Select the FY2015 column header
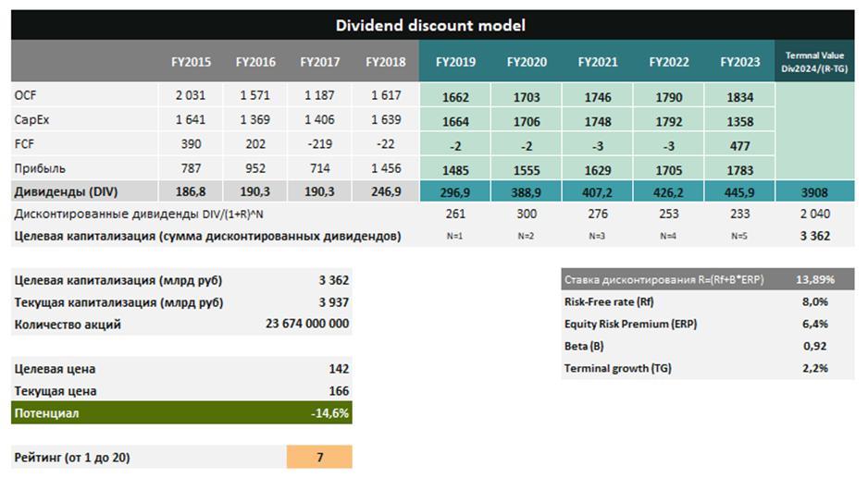 [x=191, y=63]
